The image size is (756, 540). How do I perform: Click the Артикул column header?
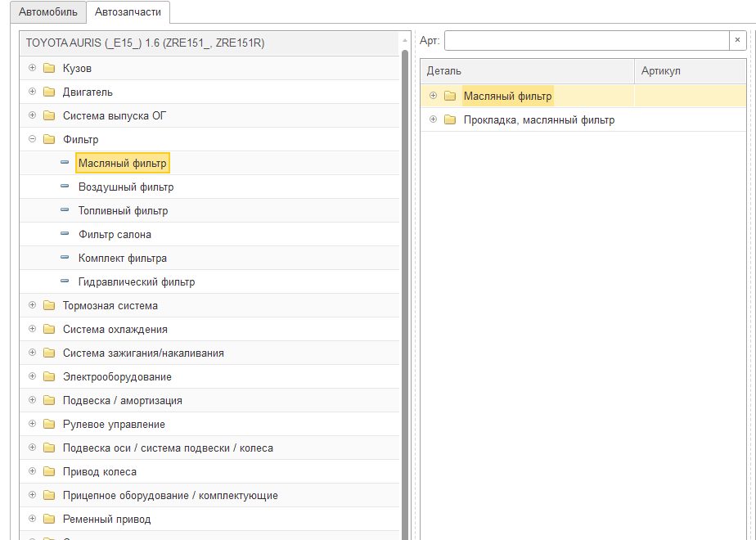pos(691,71)
